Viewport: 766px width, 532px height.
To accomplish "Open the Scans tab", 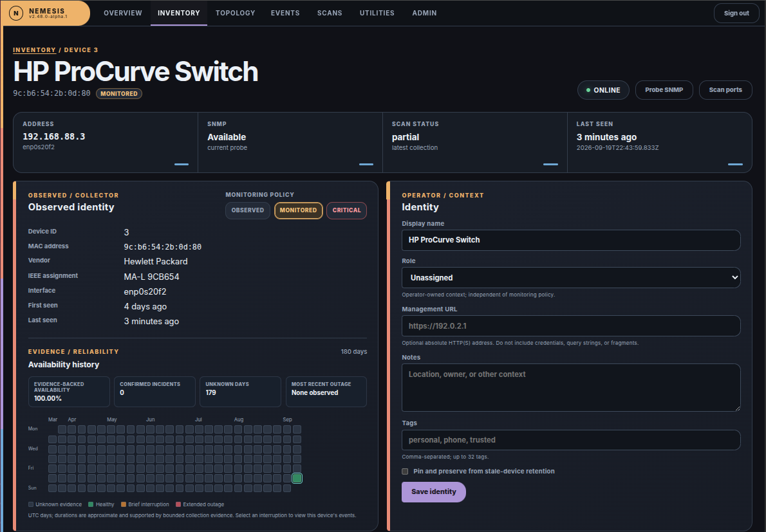I will [x=330, y=13].
